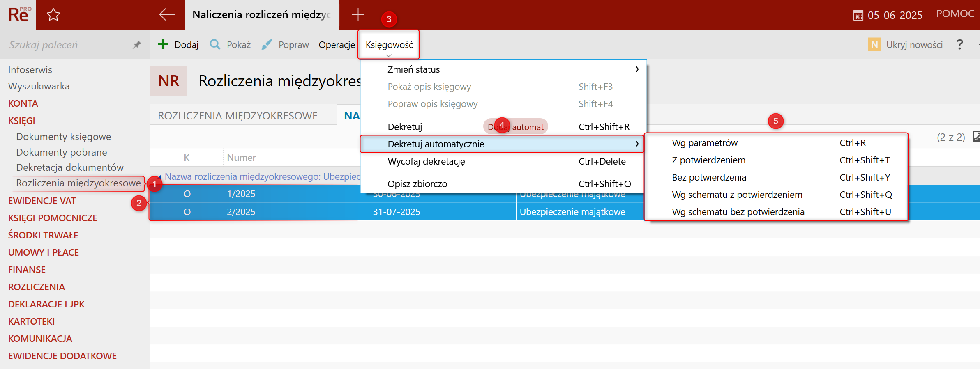Screen dimensions: 980x369
Task: Expand FINANSE sidebar section
Action: pyautogui.click(x=27, y=270)
